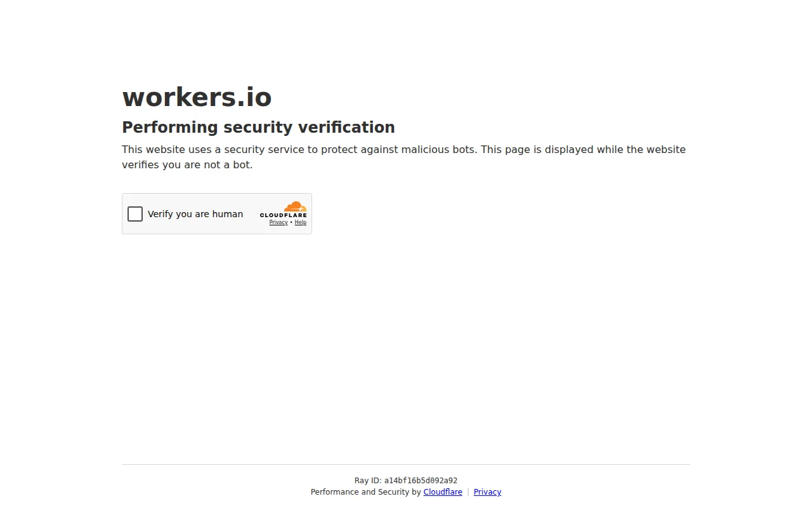The width and height of the screenshot is (812, 508).
Task: Open the Privacy link inside the verification widget
Action: [x=278, y=222]
